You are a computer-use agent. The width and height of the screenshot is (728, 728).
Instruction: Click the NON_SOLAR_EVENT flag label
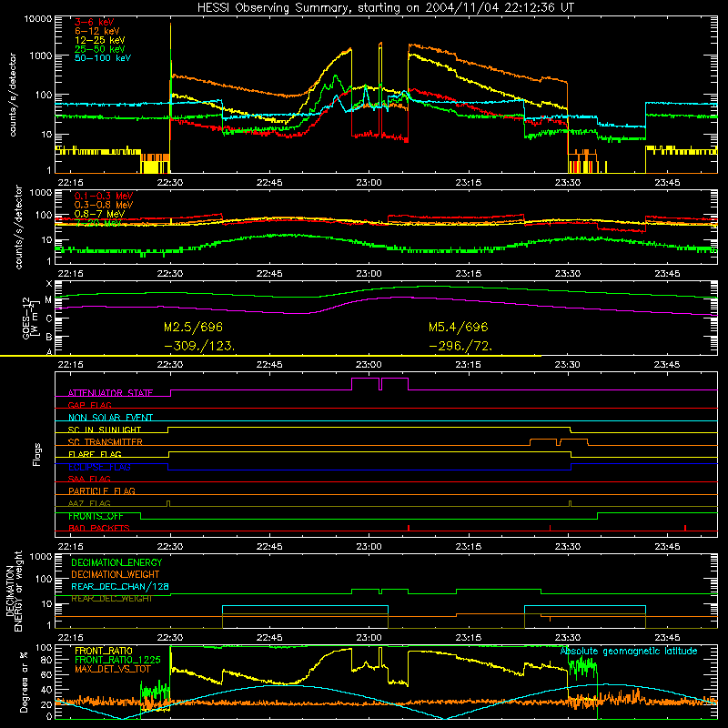(x=110, y=418)
